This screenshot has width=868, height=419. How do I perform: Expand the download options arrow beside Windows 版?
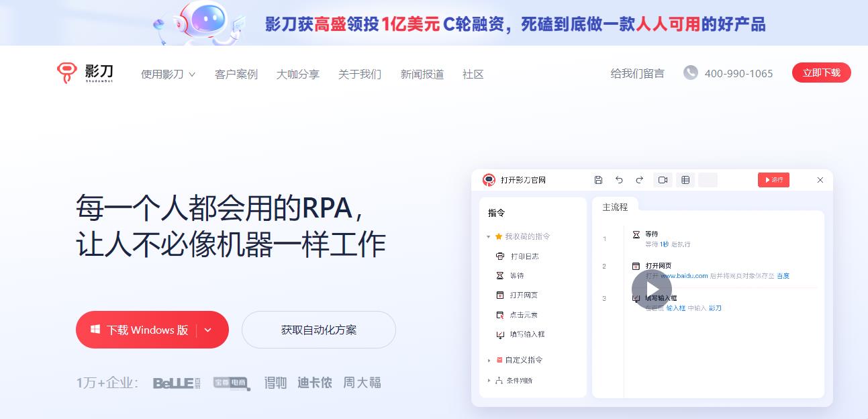pyautogui.click(x=207, y=330)
